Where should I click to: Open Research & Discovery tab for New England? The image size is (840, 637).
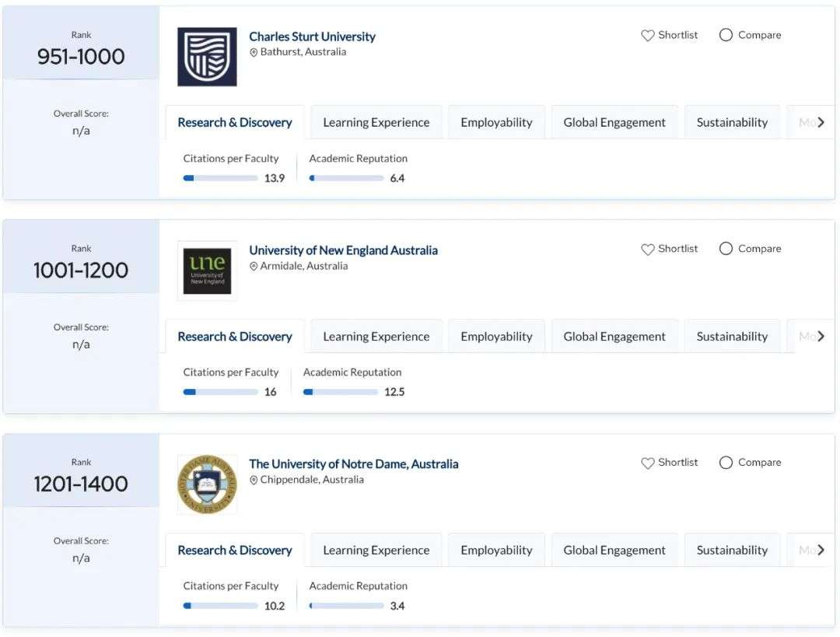[235, 337]
